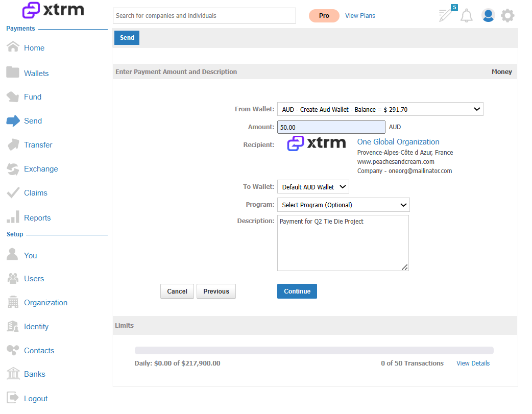
Task: Open the To Wallet dropdown
Action: (x=313, y=187)
